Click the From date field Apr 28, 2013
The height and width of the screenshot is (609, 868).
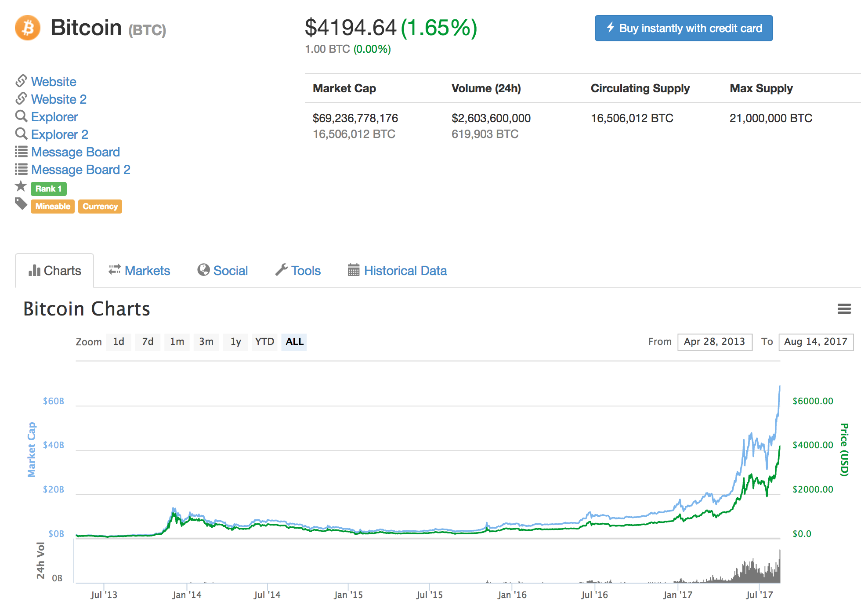click(714, 342)
